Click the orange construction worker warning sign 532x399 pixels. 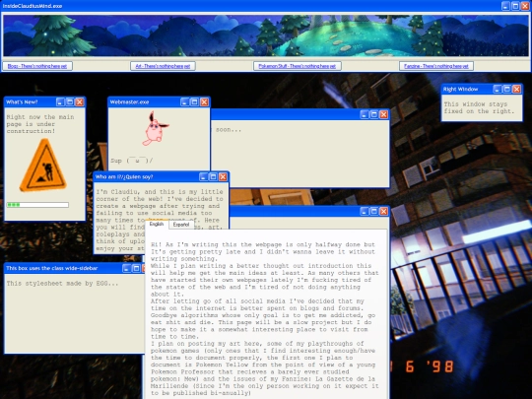click(42, 166)
